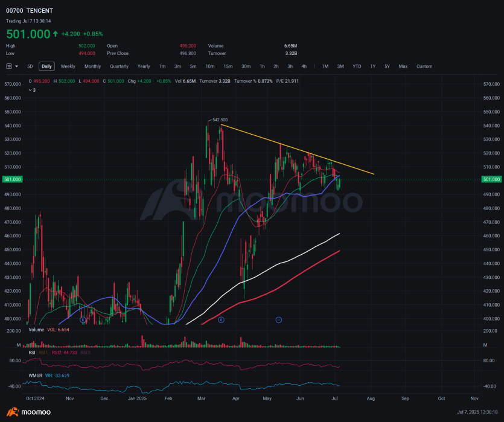
Task: Click the Low 494.000 value in header
Action: tap(87, 53)
